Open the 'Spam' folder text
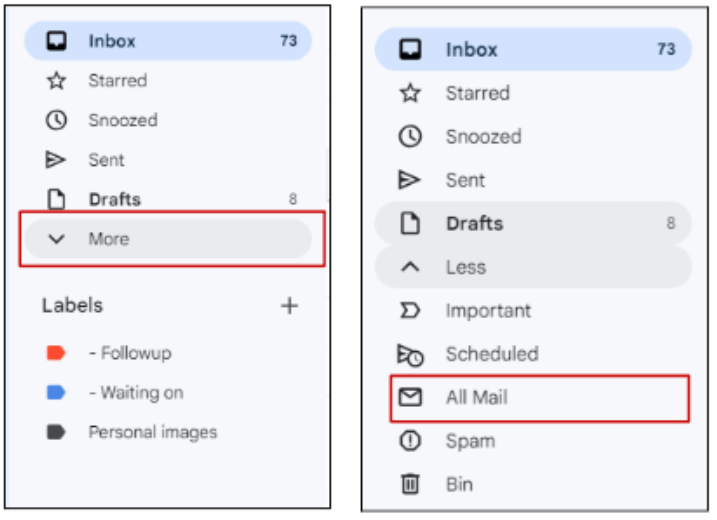The image size is (717, 520). pyautogui.click(x=471, y=441)
